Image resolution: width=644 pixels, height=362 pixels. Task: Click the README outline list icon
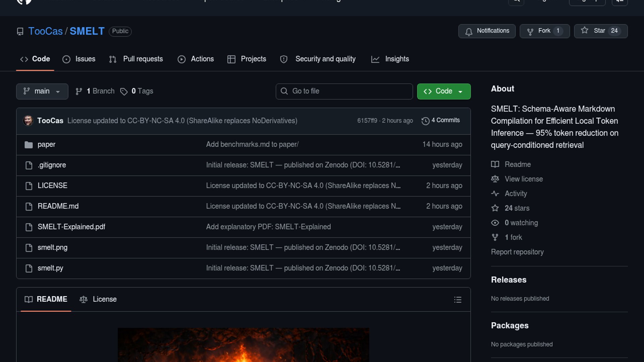pos(458,300)
